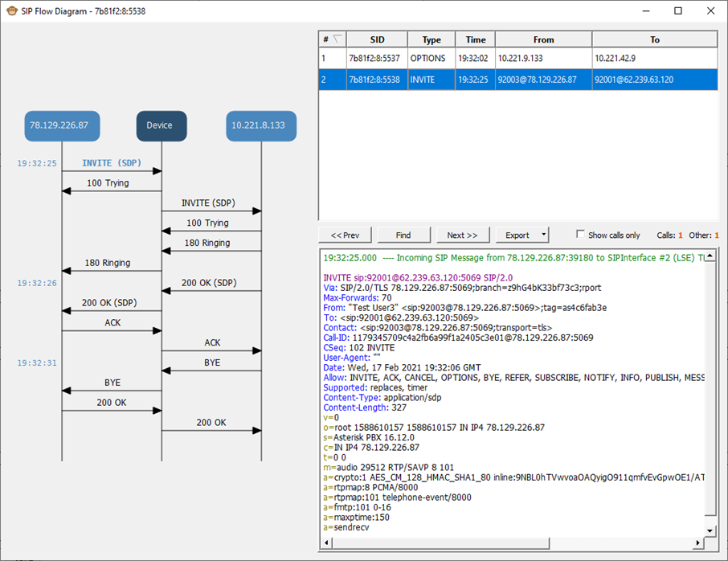Viewport: 728px width, 561px height.
Task: Select the OPTIONS row 1 in table
Action: click(518, 58)
